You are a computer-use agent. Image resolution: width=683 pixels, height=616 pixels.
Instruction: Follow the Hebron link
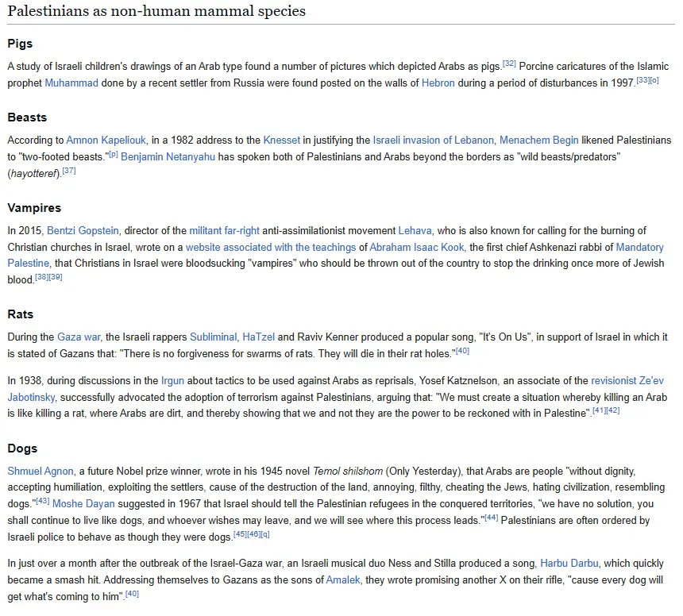[x=438, y=83]
